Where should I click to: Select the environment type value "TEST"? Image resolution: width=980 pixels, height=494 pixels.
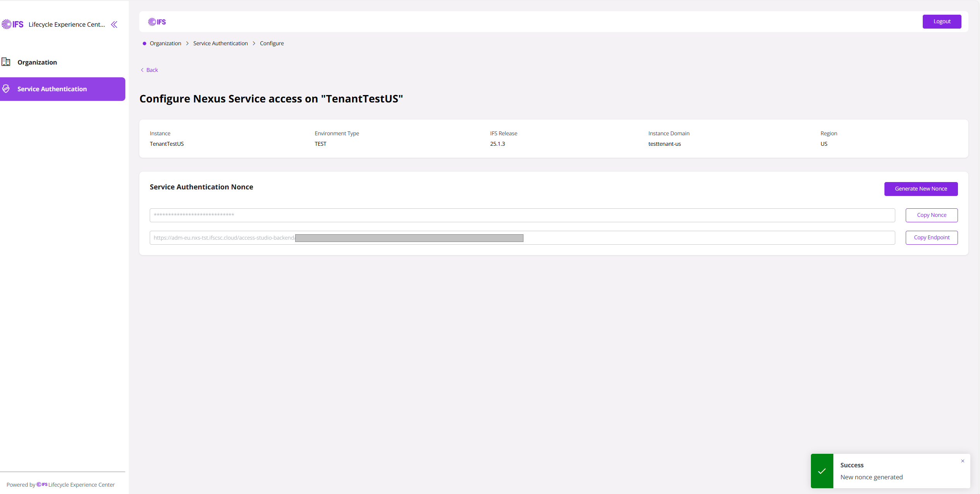[320, 144]
